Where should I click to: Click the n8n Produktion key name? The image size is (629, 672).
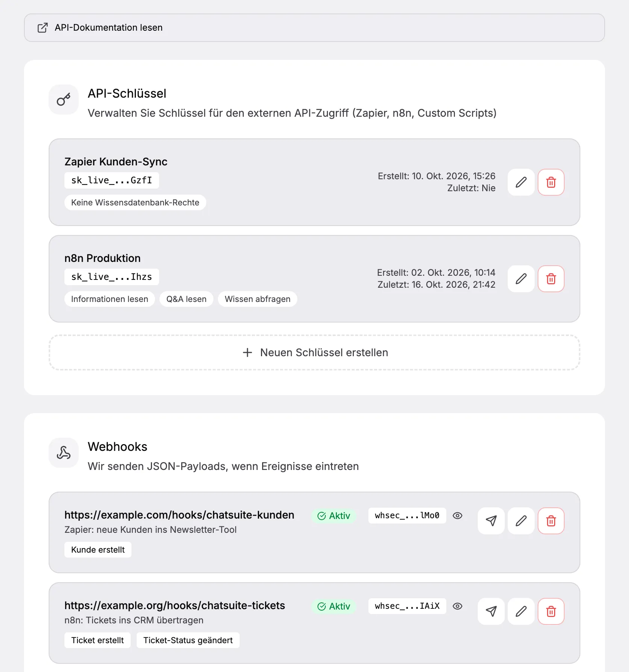click(x=103, y=258)
